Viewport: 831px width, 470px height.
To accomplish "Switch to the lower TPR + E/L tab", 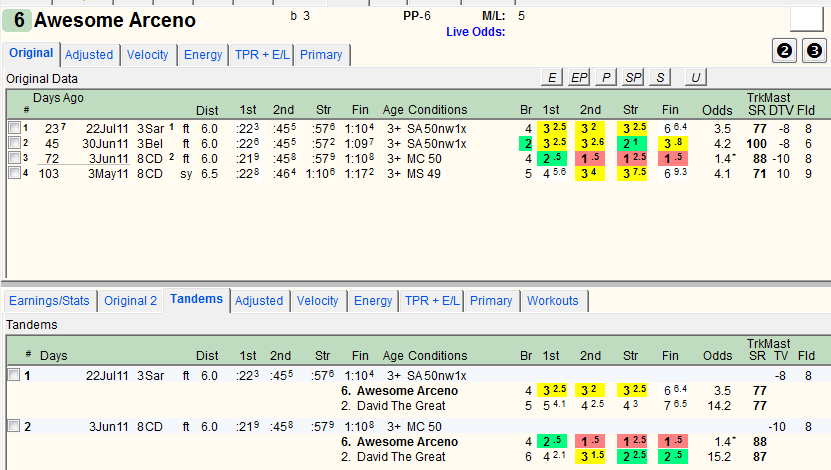I will [x=432, y=300].
